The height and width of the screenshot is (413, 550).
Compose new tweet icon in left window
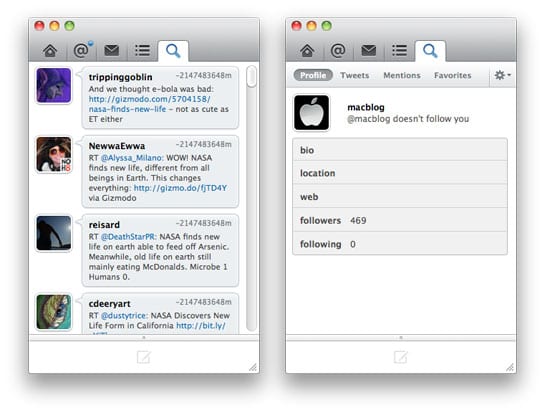click(x=143, y=357)
